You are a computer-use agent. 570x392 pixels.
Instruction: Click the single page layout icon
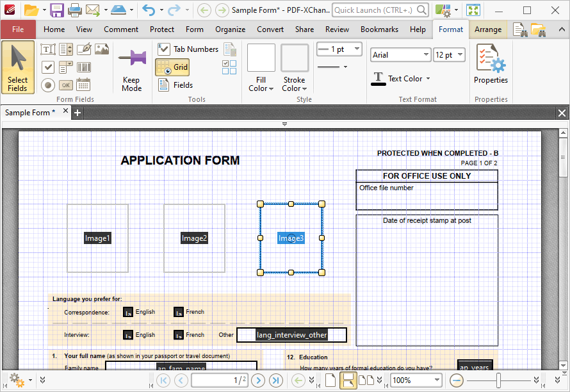pyautogui.click(x=330, y=380)
